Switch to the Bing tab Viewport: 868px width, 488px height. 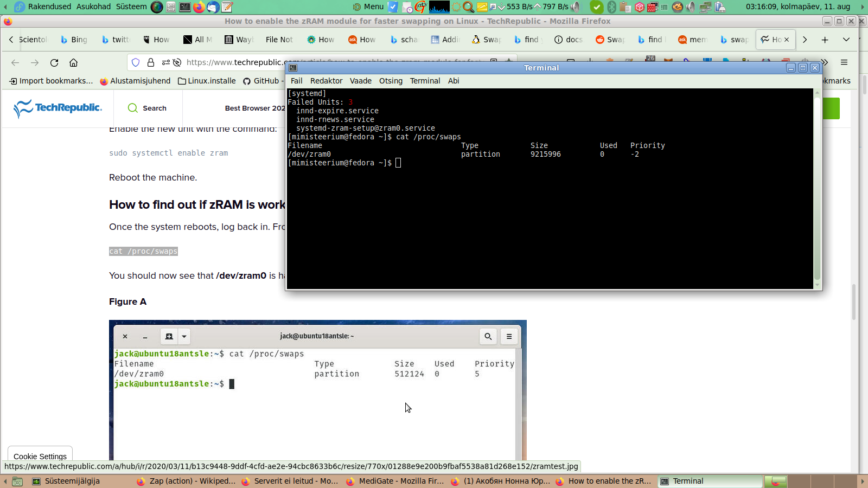74,40
